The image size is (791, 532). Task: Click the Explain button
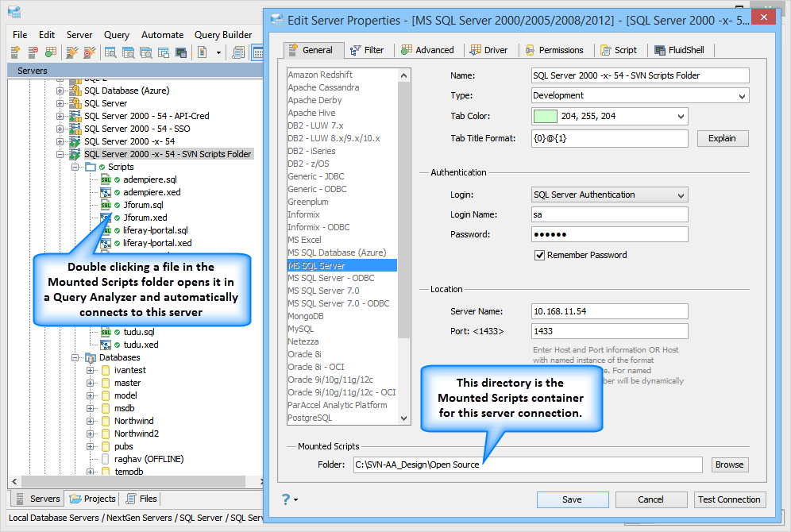(x=723, y=138)
